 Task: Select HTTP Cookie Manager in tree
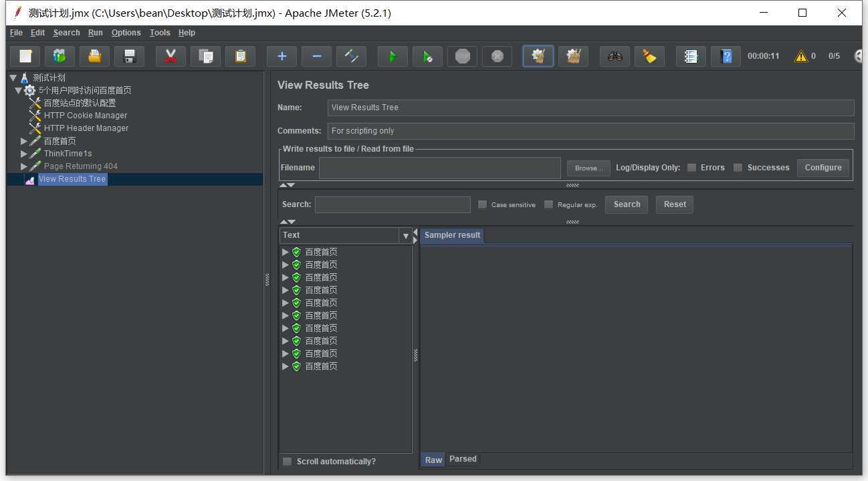(86, 116)
